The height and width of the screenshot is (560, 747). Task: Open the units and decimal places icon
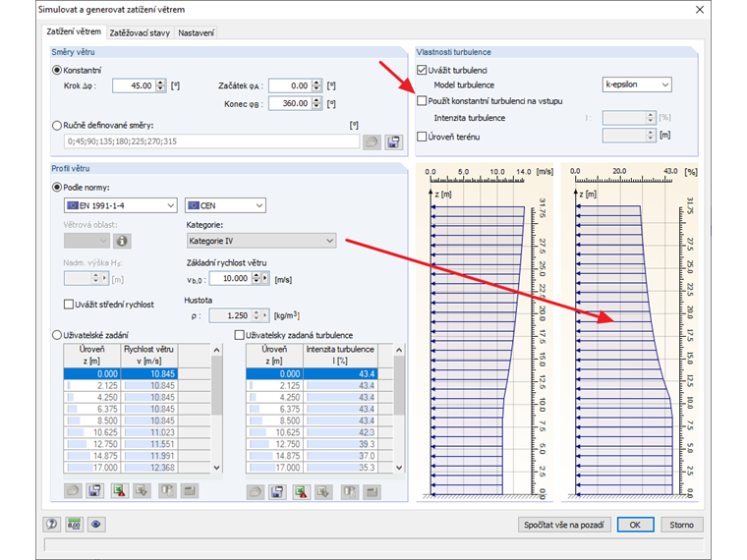coord(74,525)
